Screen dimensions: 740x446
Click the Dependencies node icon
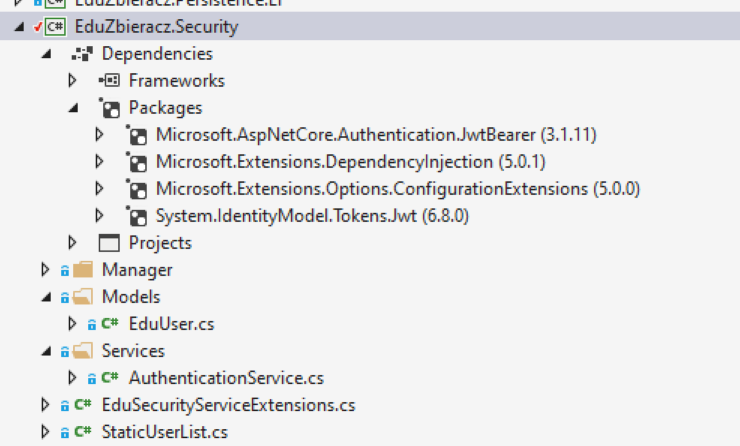pos(82,54)
